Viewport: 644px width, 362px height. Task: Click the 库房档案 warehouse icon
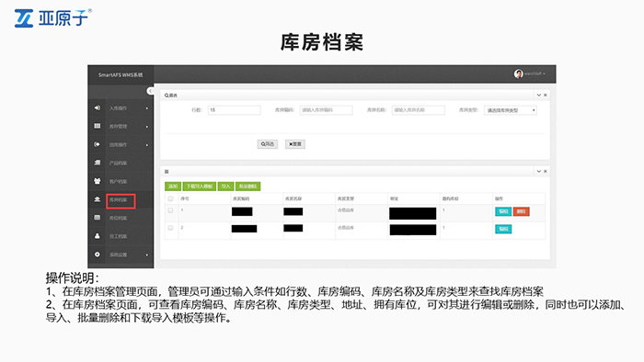(98, 199)
